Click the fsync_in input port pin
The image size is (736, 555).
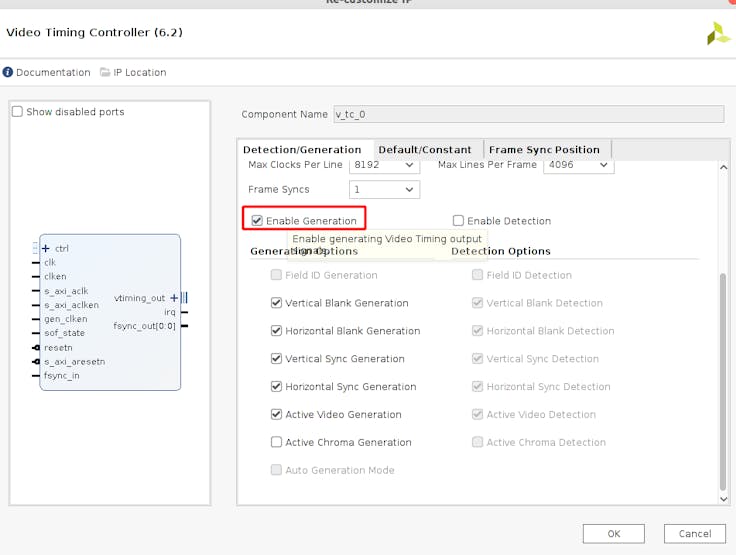click(36, 376)
